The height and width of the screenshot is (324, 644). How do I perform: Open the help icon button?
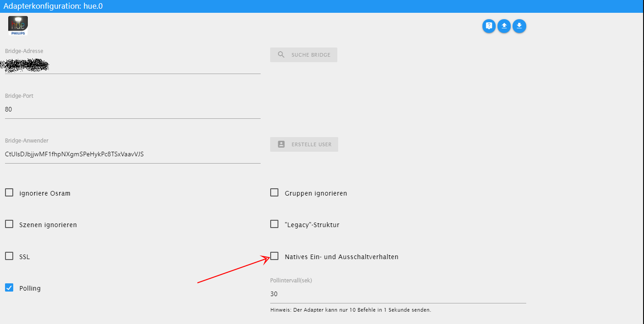[x=489, y=26]
